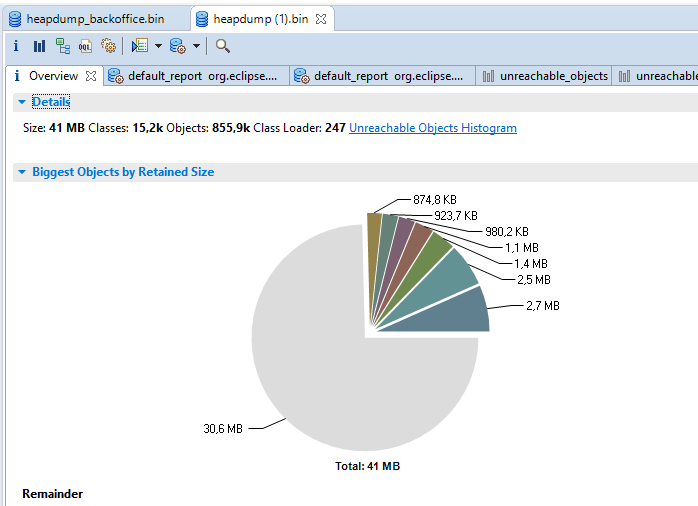Select the gray 30,6 MB remainder slice
698x506 pixels.
point(338,369)
